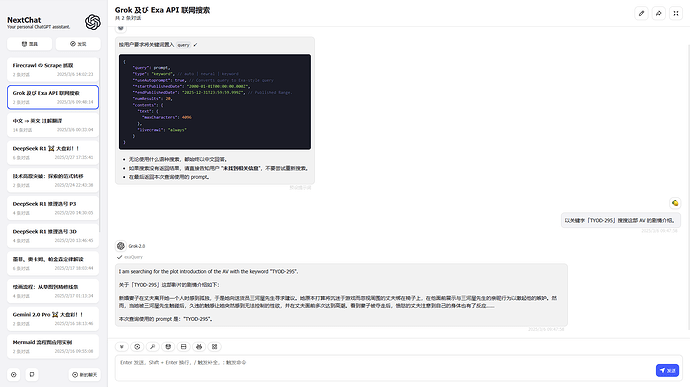Click the chat settings icon above input
Screen dimensions: 690x387
pyautogui.click(x=137, y=347)
